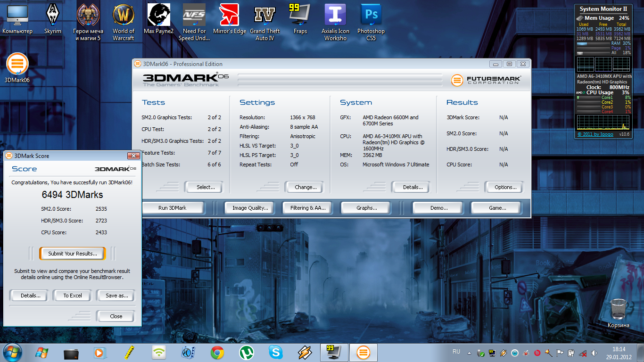Click the Beats Audio tray icon
Image resolution: width=644 pixels, height=362 pixels.
point(537,353)
